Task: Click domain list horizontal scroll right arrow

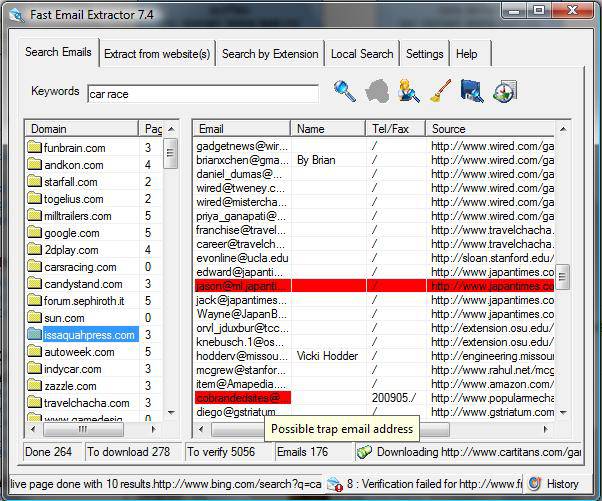Action: [x=154, y=429]
